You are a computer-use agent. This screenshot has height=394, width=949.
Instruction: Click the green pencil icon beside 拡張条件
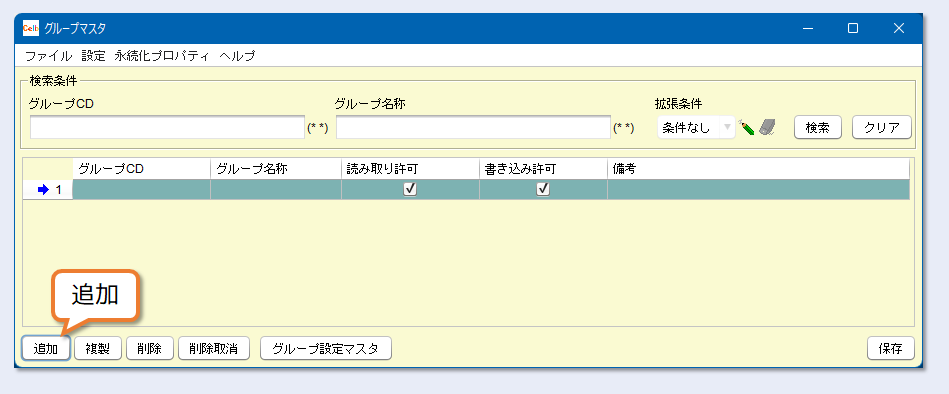click(746, 128)
